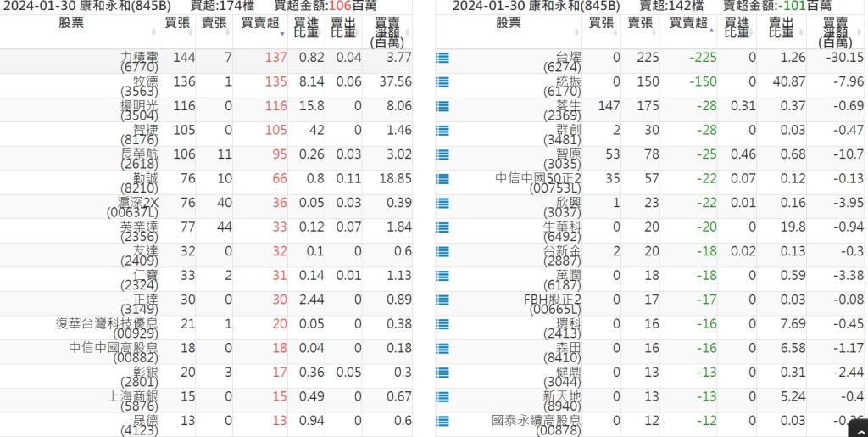The height and width of the screenshot is (437, 868).
Task: Open the list icon for 統振 (6170)
Action: click(442, 83)
